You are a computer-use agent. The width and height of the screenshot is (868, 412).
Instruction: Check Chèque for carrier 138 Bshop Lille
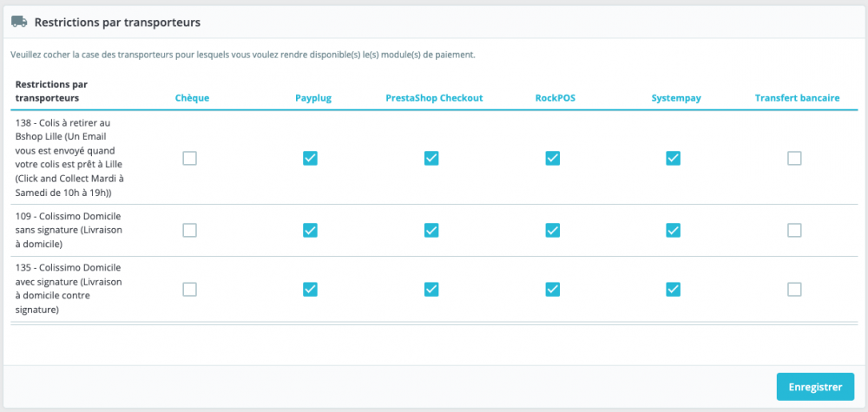click(189, 158)
